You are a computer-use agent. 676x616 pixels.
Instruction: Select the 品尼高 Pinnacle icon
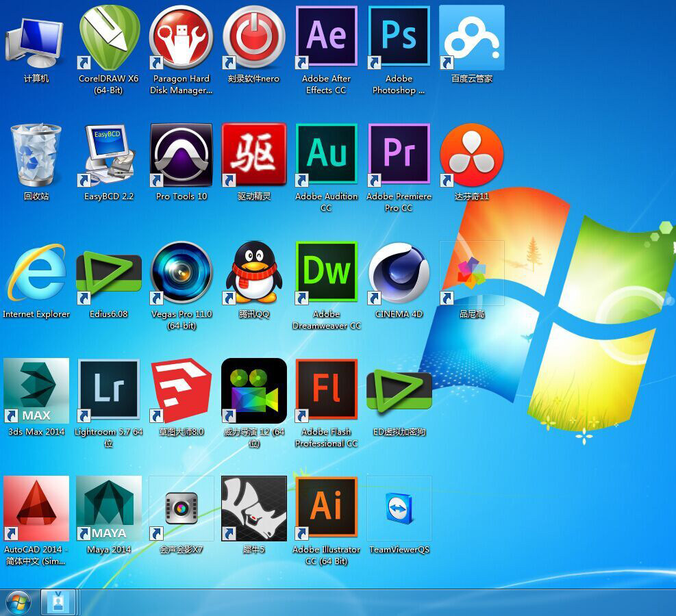tap(472, 273)
